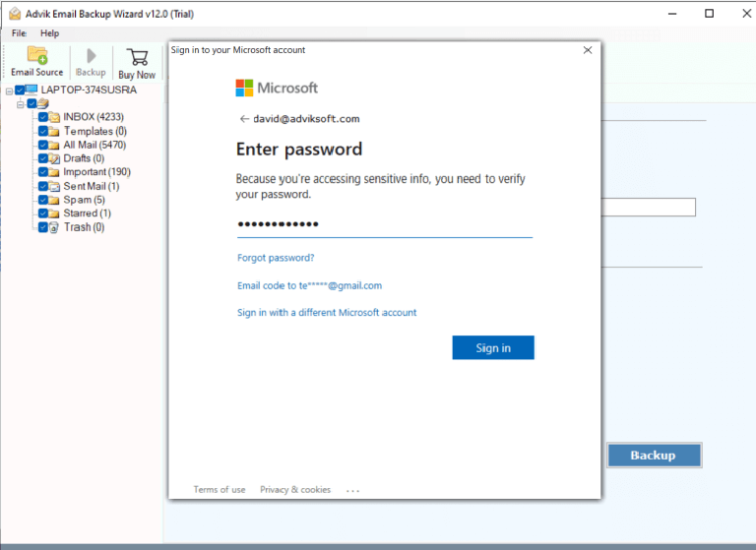Click the password input field
This screenshot has height=550, width=756.
pyautogui.click(x=385, y=224)
